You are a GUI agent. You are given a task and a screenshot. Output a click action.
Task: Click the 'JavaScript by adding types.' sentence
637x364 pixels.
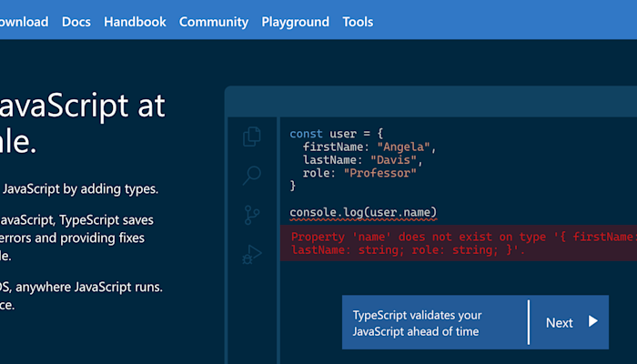80,189
